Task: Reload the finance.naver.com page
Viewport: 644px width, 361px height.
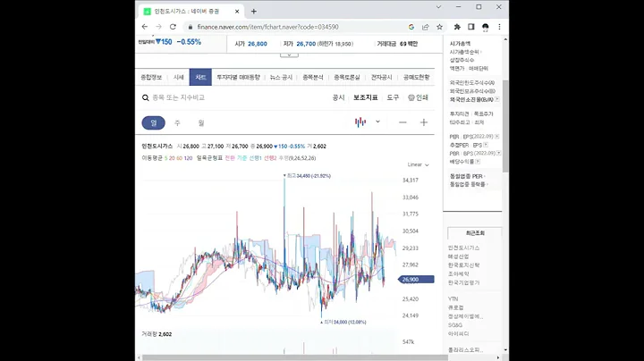Action: 173,27
